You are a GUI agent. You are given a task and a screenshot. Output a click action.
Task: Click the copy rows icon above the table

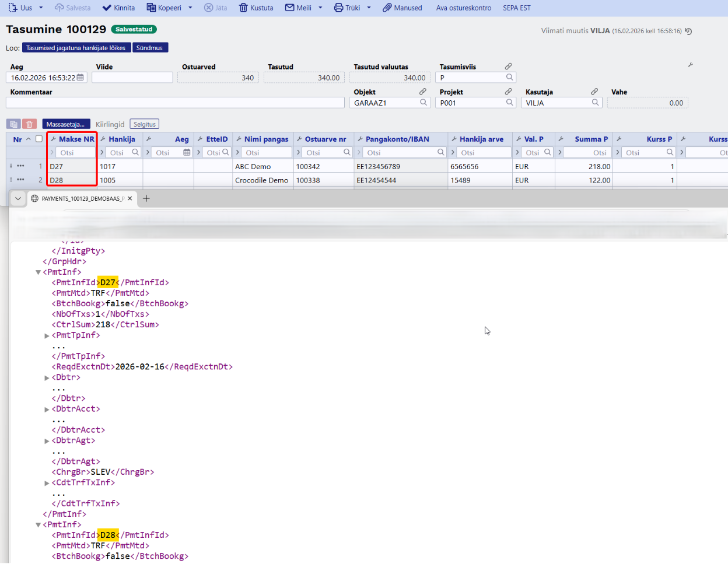[13, 124]
